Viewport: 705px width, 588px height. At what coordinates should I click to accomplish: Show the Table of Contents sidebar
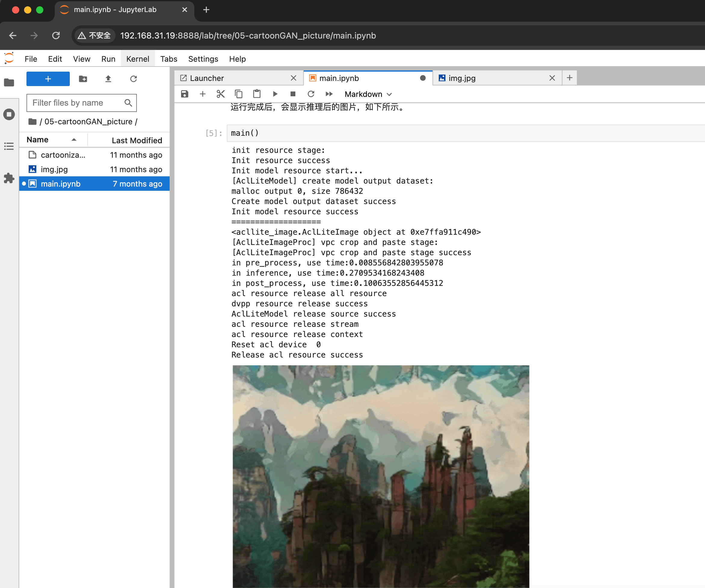point(9,147)
